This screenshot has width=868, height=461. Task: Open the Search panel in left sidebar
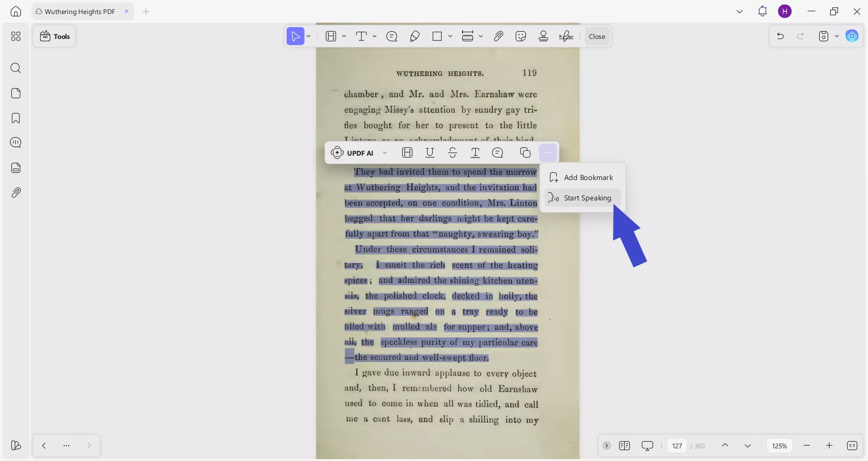click(x=16, y=68)
